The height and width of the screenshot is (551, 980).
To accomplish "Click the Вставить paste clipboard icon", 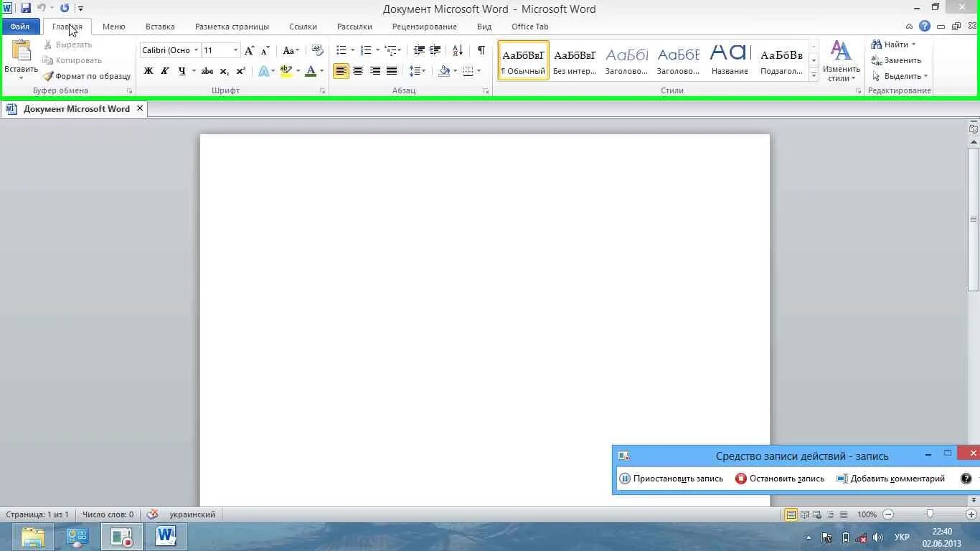I will 22,50.
